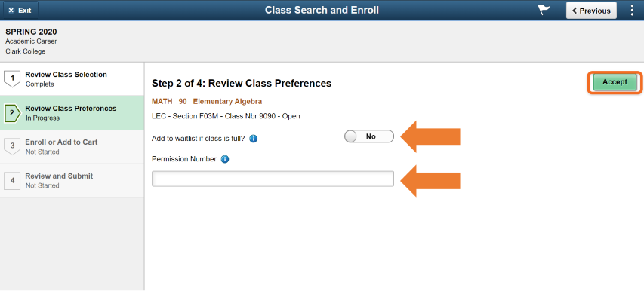Screen dimensions: 644x291
Task: Exit the Class Search and Enroll page
Action: tap(20, 11)
